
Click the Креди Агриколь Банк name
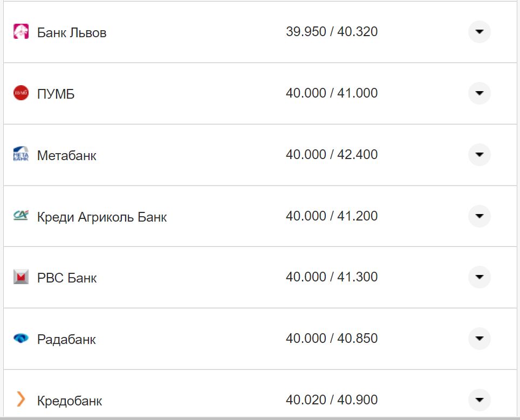pos(102,217)
